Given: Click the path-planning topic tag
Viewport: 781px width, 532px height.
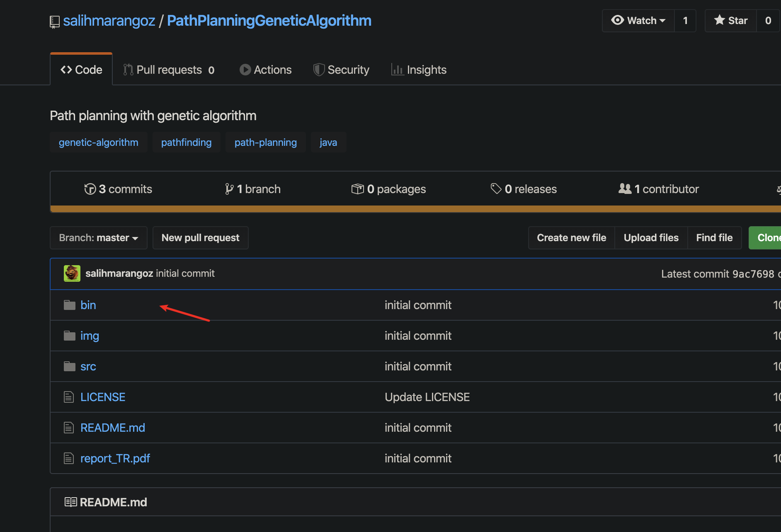Looking at the screenshot, I should tap(266, 142).
